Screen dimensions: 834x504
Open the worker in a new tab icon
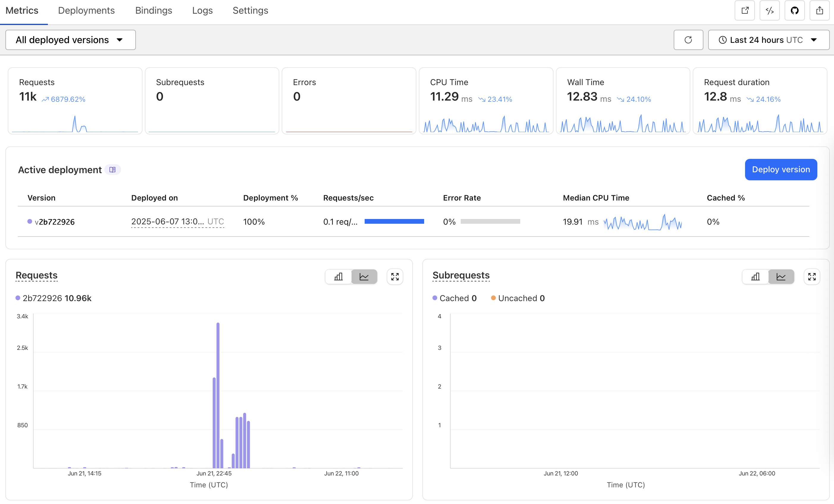[745, 10]
